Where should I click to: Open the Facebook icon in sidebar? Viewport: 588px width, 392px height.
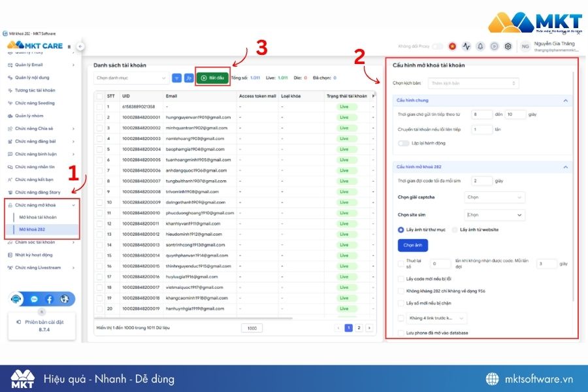click(x=49, y=299)
